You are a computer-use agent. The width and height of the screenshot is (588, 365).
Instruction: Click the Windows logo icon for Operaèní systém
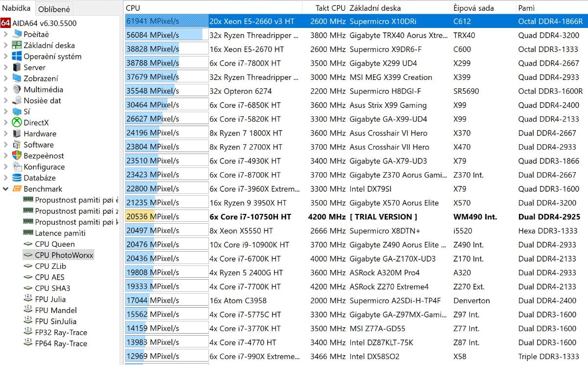(17, 56)
